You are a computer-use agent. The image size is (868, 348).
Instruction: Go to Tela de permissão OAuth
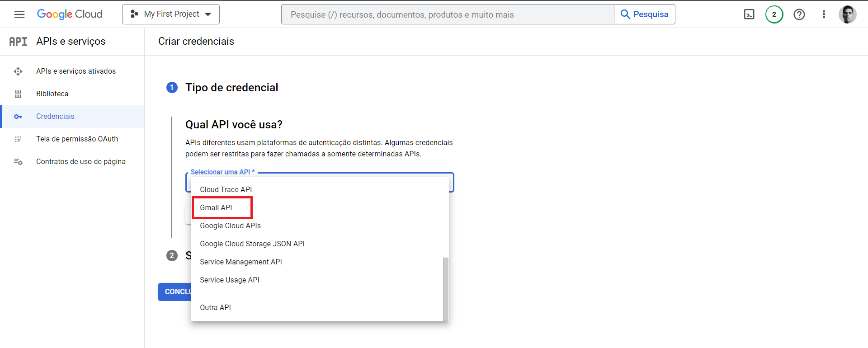tap(77, 139)
